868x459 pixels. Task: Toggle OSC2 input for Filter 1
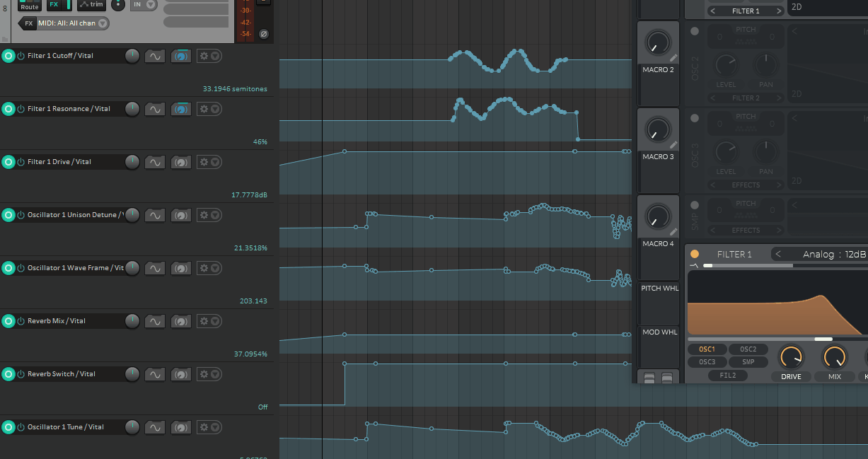tap(748, 349)
